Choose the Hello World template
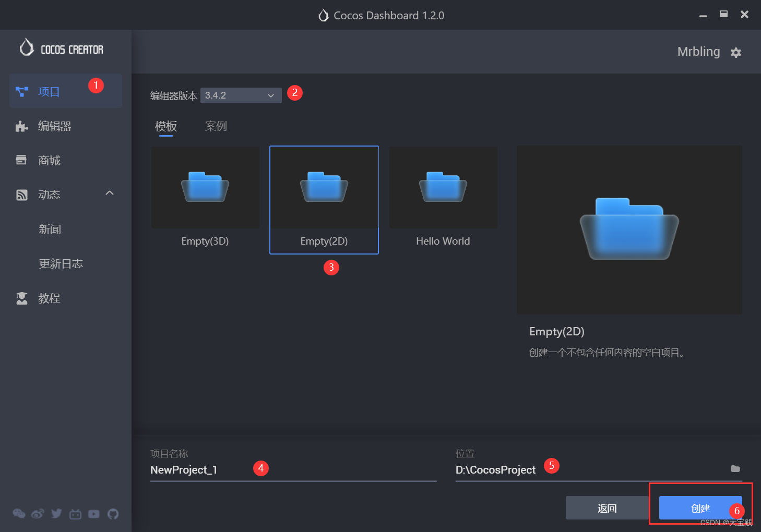This screenshot has height=532, width=761. (443, 198)
